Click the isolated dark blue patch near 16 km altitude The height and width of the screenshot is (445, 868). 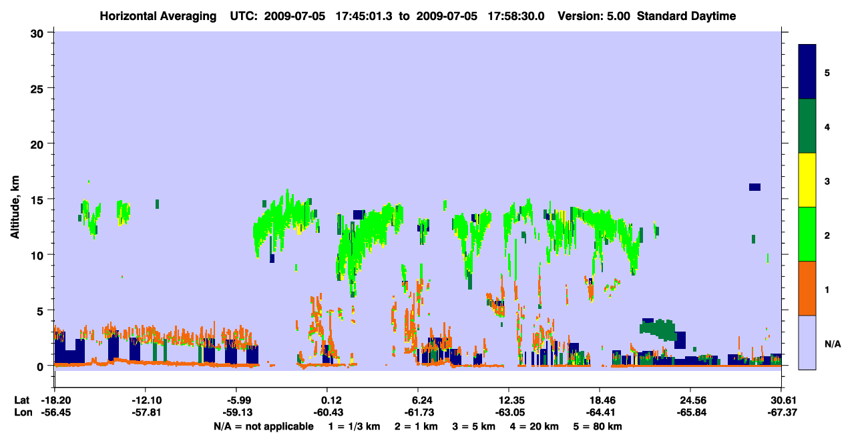click(x=754, y=187)
